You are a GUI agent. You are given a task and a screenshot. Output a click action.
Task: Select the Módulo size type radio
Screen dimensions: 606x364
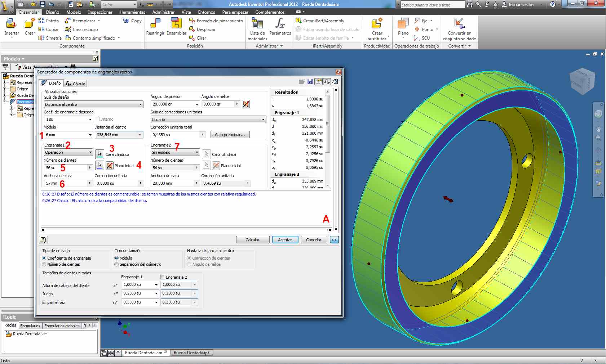(116, 258)
